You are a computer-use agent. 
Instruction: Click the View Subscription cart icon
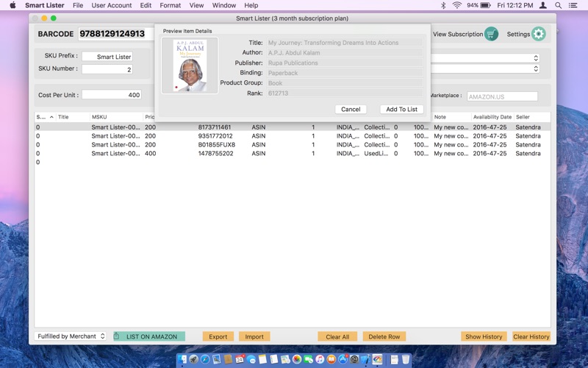click(491, 34)
